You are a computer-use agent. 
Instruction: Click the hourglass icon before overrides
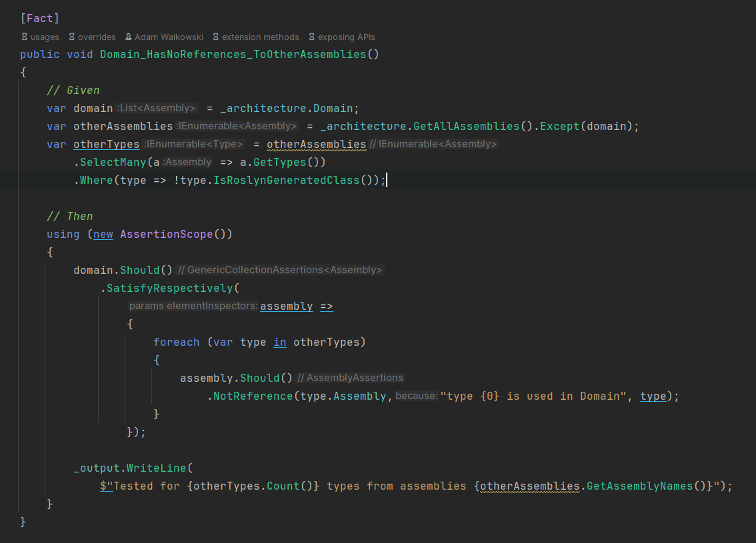[72, 37]
